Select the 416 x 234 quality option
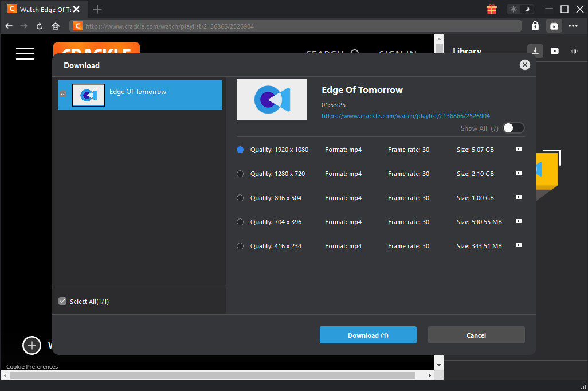Viewport: 588px width, 391px height. tap(240, 246)
